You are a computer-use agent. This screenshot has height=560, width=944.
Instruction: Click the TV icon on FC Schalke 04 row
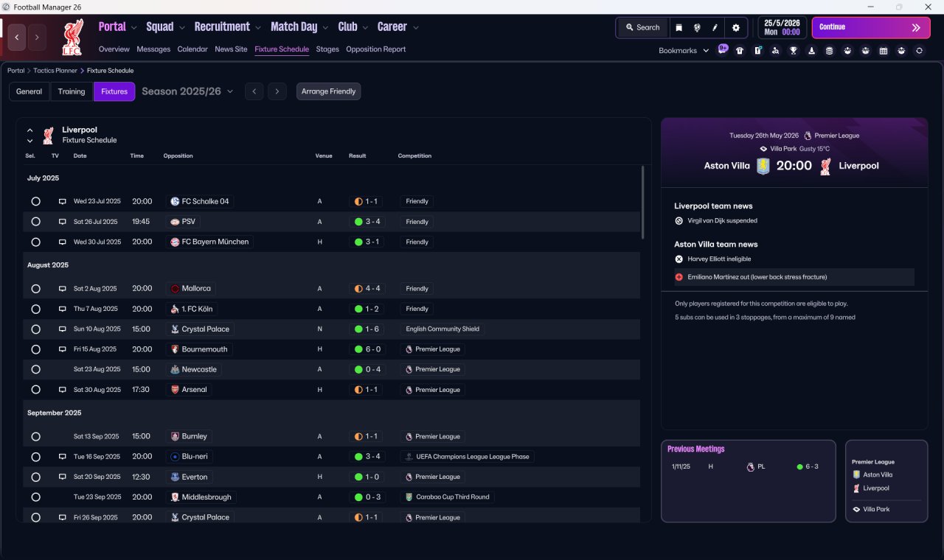click(x=63, y=201)
